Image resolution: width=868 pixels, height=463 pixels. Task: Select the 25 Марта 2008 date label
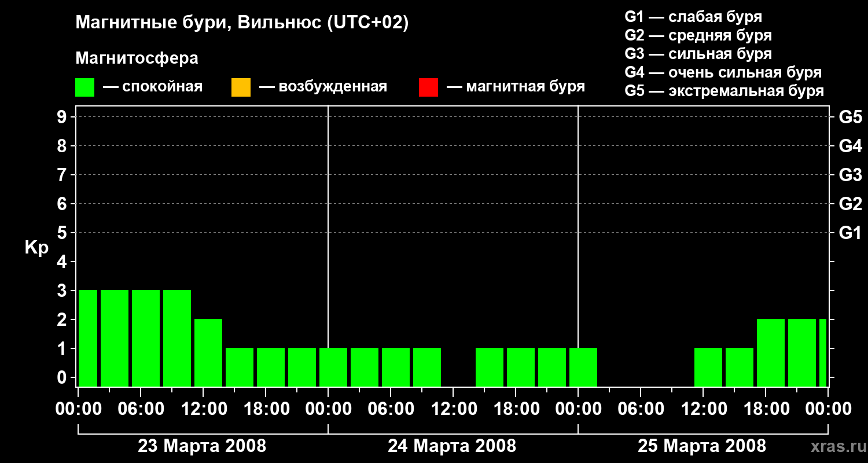(702, 446)
